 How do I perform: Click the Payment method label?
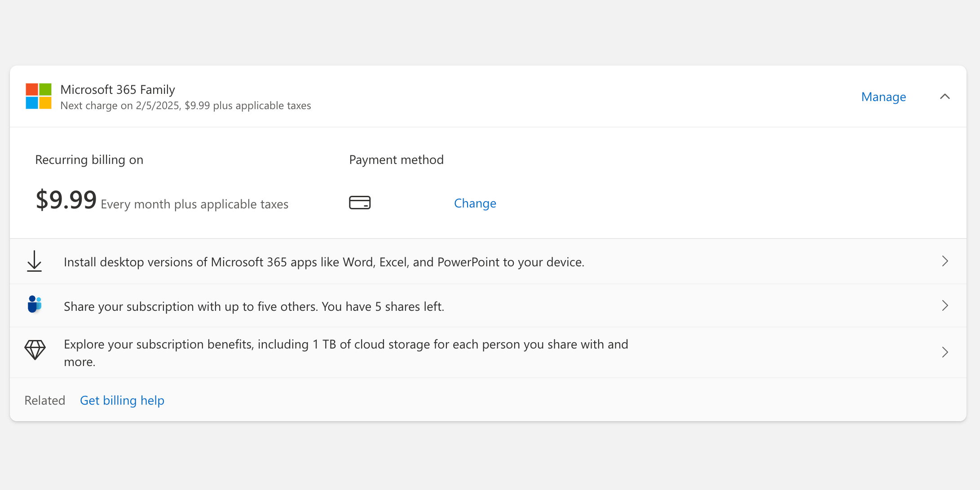(396, 159)
